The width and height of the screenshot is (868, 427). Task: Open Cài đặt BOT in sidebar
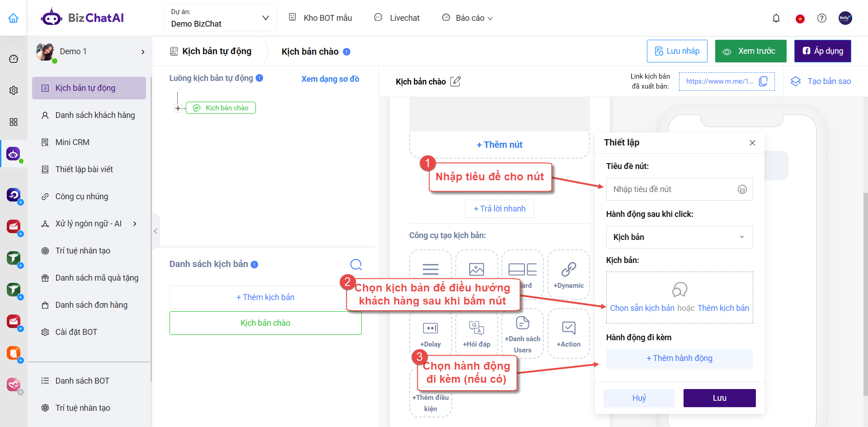89,332
